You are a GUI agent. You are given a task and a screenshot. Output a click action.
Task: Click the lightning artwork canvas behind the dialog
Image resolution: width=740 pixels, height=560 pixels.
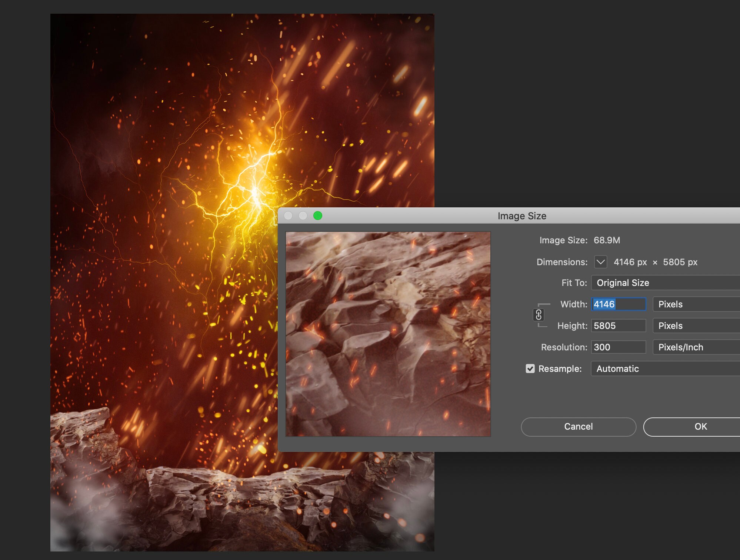click(167, 148)
